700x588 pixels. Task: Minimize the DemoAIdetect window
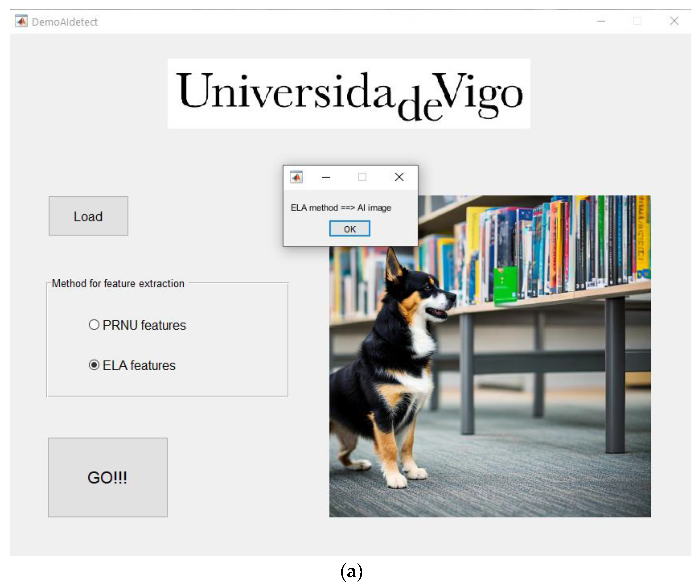coord(601,21)
